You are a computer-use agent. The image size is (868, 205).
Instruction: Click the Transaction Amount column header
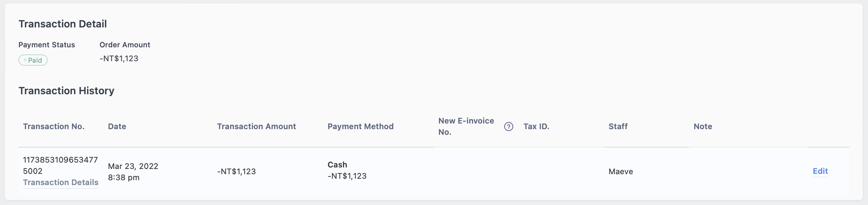tap(256, 127)
